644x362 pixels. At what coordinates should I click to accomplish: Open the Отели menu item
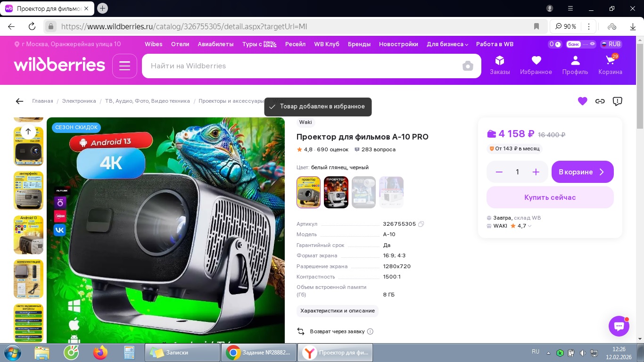tap(180, 44)
